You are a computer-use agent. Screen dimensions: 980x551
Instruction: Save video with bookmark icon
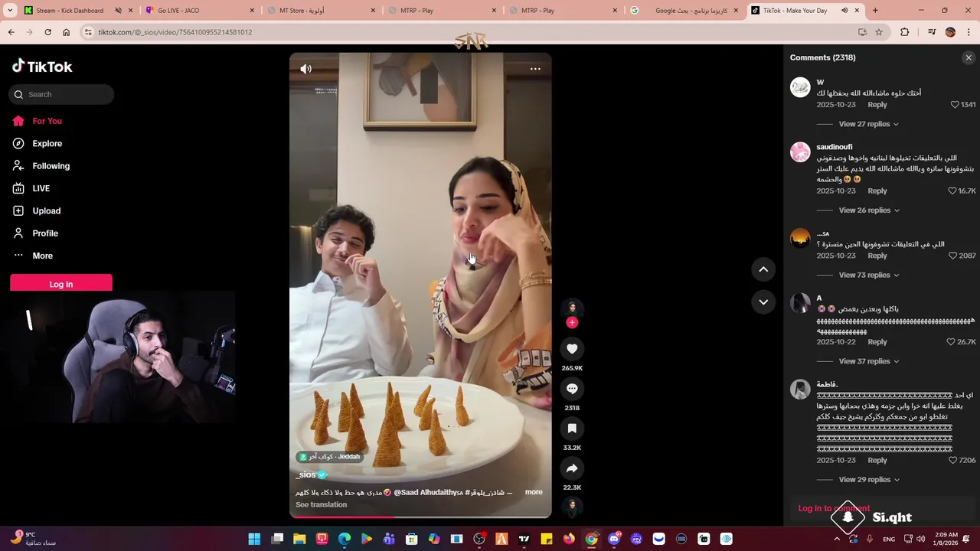pyautogui.click(x=572, y=429)
